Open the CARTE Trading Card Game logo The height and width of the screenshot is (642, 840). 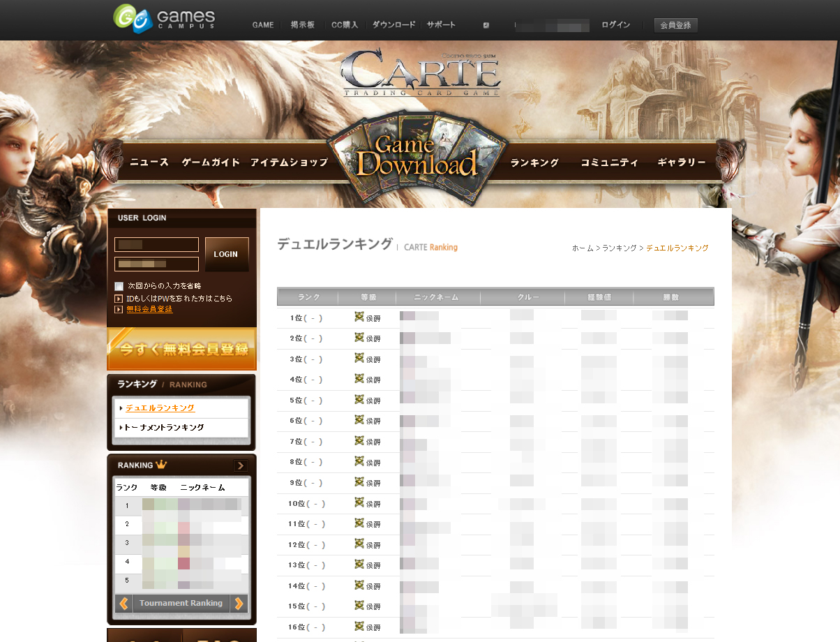(x=421, y=72)
